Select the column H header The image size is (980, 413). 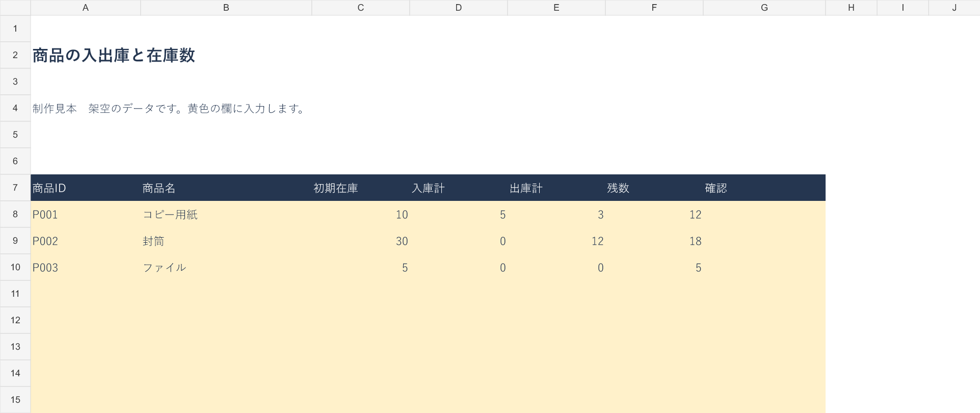tap(851, 8)
